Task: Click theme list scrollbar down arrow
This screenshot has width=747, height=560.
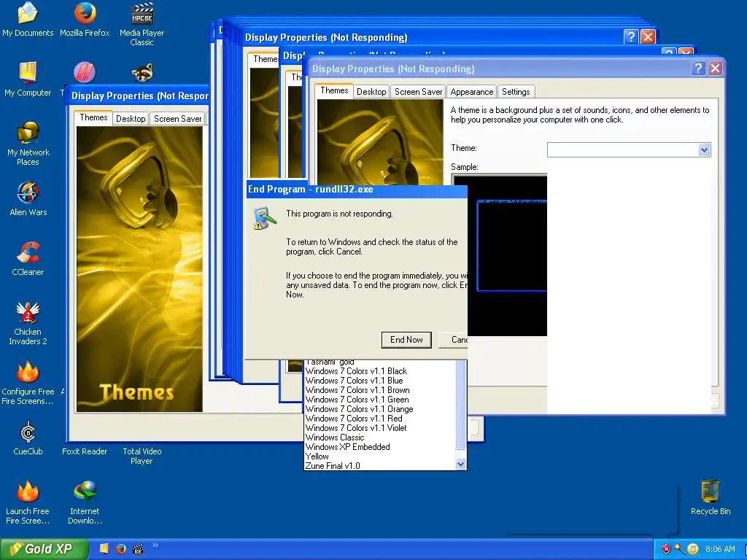Action: 461,464
